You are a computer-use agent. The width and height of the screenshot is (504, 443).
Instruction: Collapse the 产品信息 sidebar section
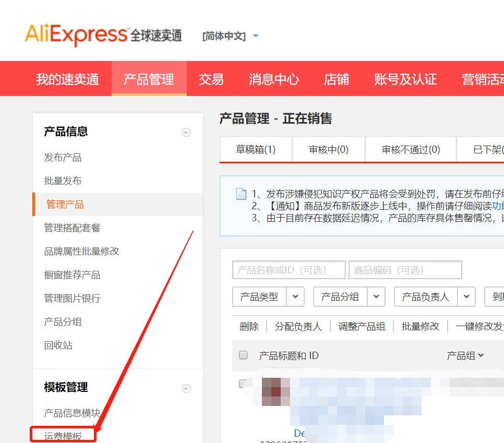coord(186,133)
